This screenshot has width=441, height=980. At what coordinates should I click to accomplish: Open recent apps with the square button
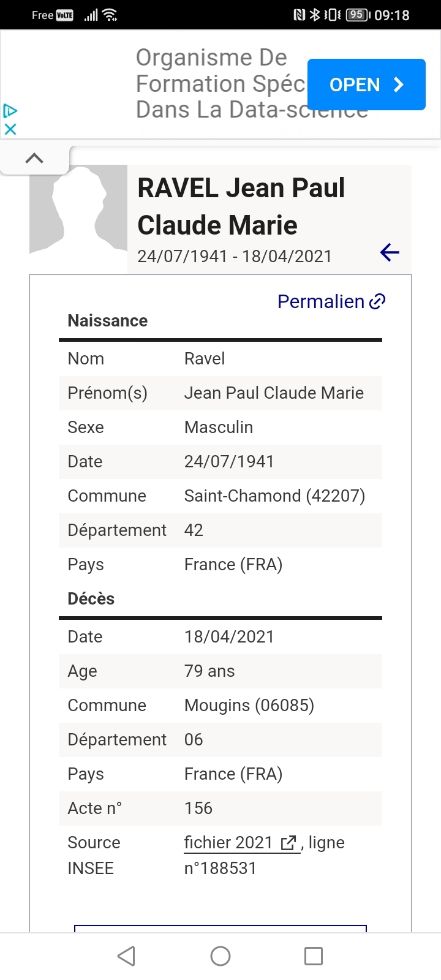click(x=314, y=956)
